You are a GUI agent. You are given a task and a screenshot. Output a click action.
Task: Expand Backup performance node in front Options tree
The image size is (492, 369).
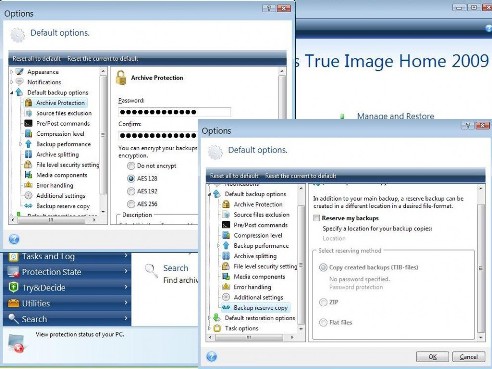coord(218,246)
